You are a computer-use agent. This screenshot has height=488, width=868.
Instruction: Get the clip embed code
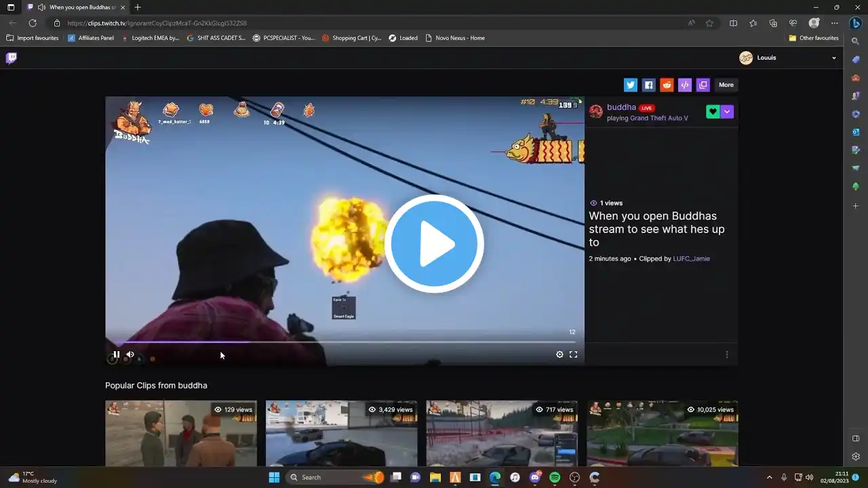click(685, 85)
